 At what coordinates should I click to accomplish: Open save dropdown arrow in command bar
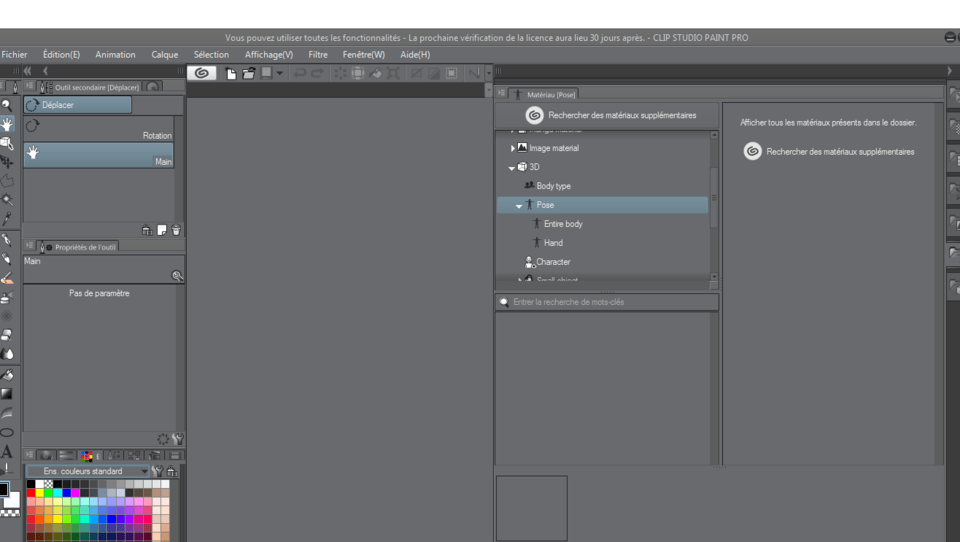tap(280, 73)
